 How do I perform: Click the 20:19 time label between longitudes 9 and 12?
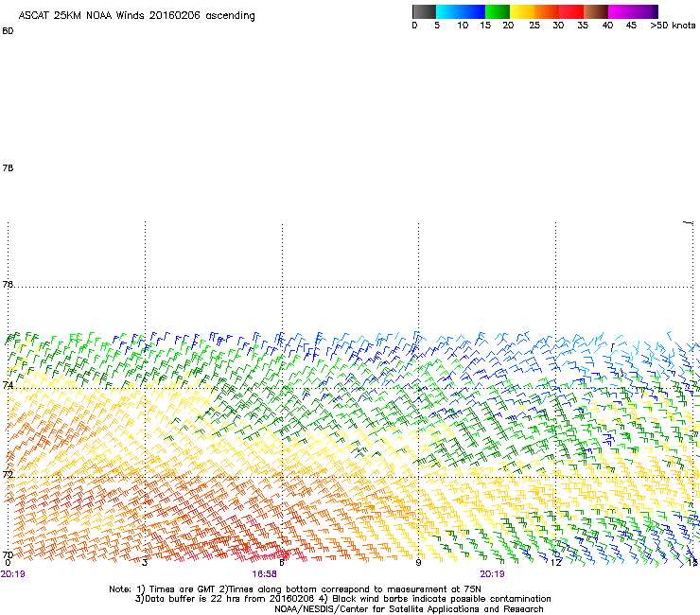tap(493, 574)
